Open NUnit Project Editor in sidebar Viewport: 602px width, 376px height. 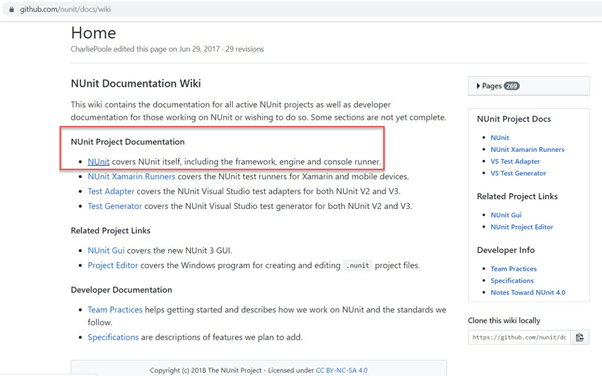point(521,227)
